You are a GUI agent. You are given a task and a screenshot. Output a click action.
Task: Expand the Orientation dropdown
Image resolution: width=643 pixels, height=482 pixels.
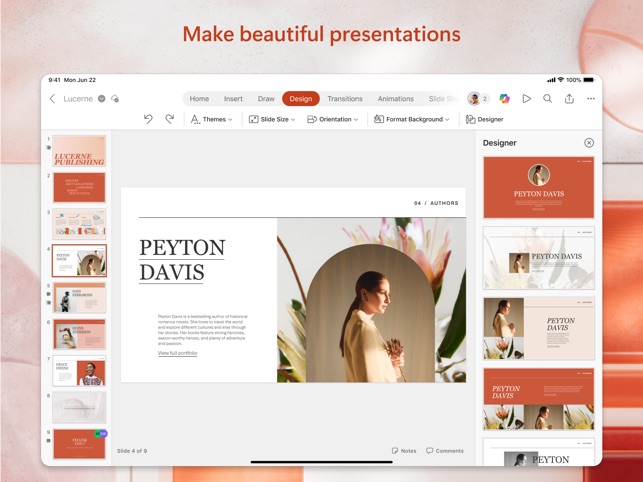click(x=333, y=119)
